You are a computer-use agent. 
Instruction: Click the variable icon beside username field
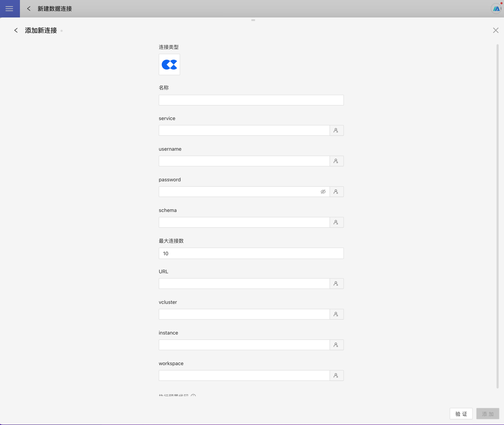(336, 161)
